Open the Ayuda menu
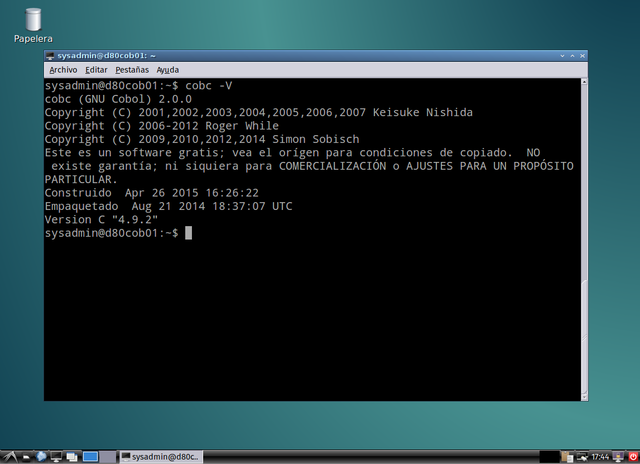Image resolution: width=640 pixels, height=464 pixels. tap(168, 70)
